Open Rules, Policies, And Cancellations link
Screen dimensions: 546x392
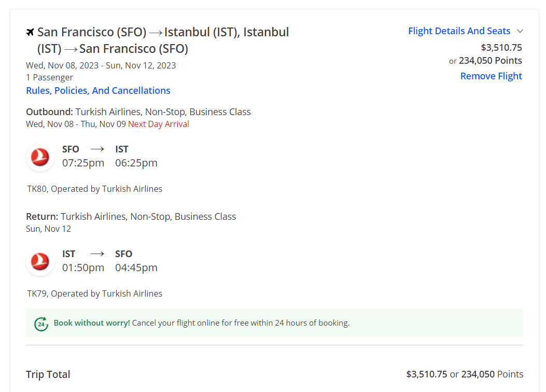coord(98,91)
